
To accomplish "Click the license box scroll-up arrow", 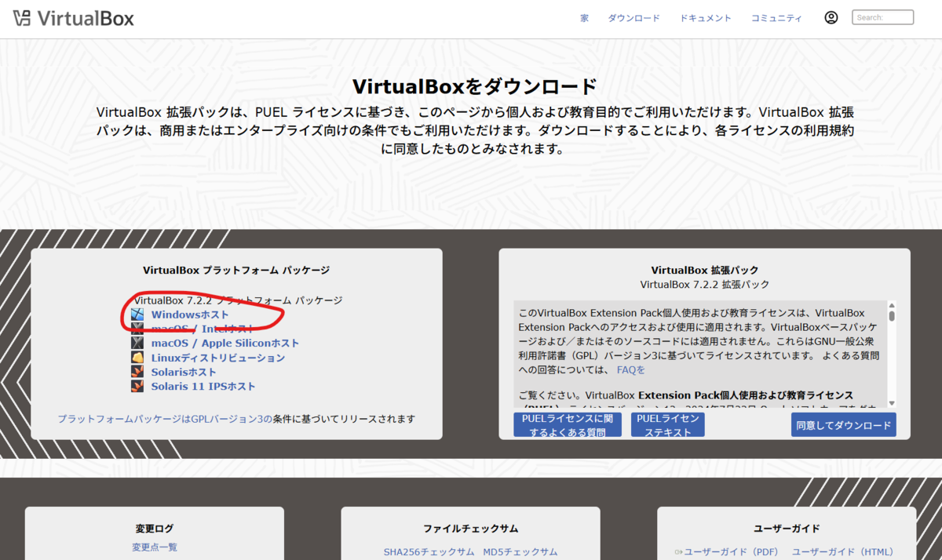I will pos(892,306).
